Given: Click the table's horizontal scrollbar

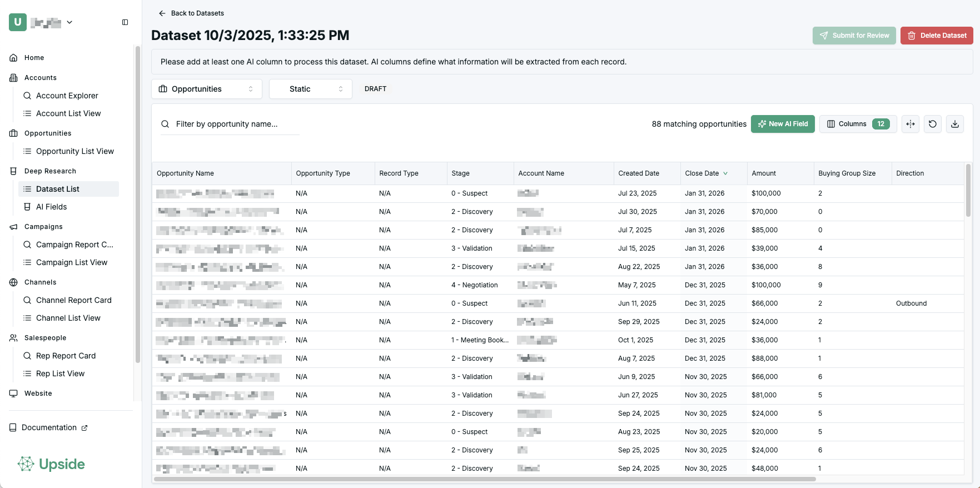Looking at the screenshot, I should point(485,479).
